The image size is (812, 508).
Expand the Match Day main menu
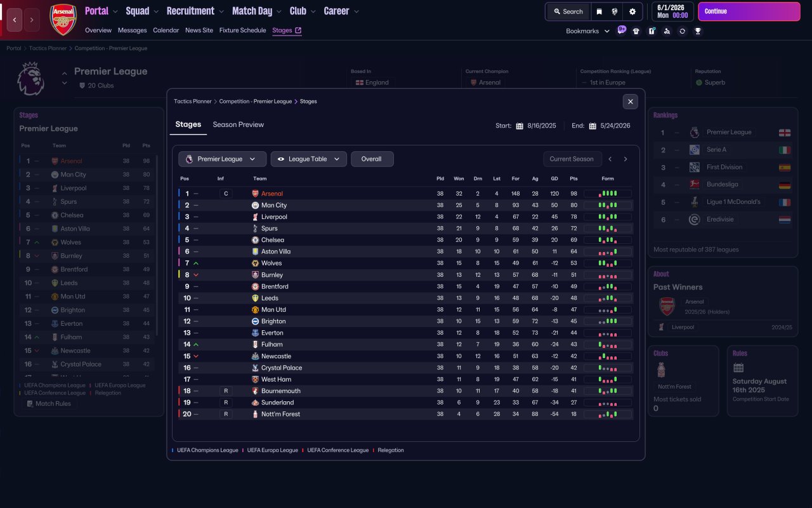258,11
